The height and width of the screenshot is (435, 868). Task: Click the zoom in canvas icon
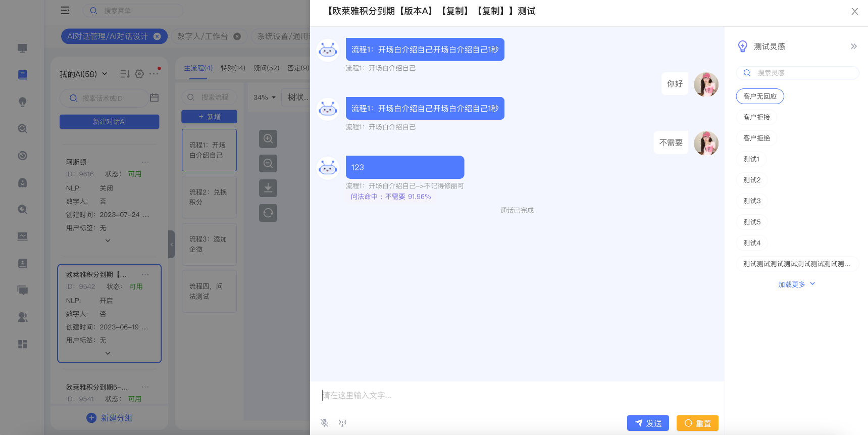268,139
